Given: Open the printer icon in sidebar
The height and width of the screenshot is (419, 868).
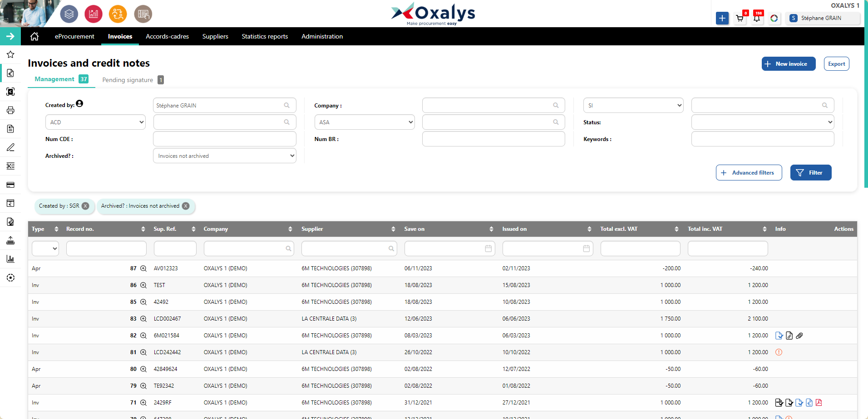Looking at the screenshot, I should (x=10, y=110).
